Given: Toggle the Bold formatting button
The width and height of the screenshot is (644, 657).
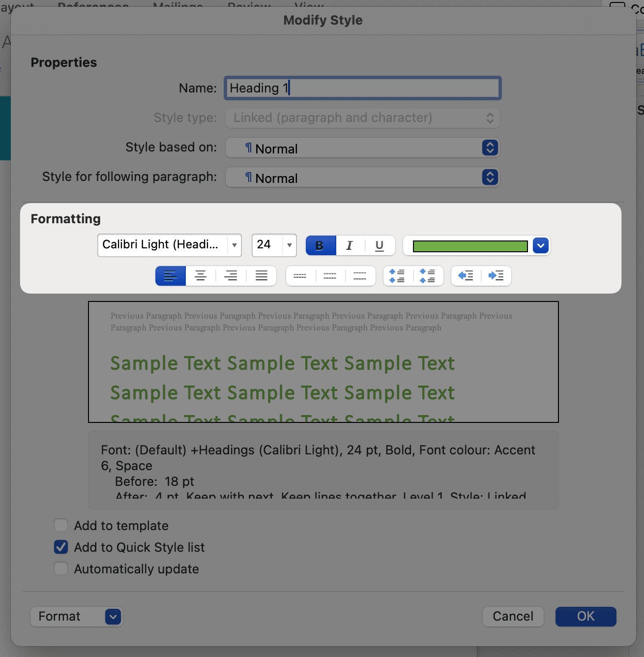Looking at the screenshot, I should pos(321,245).
